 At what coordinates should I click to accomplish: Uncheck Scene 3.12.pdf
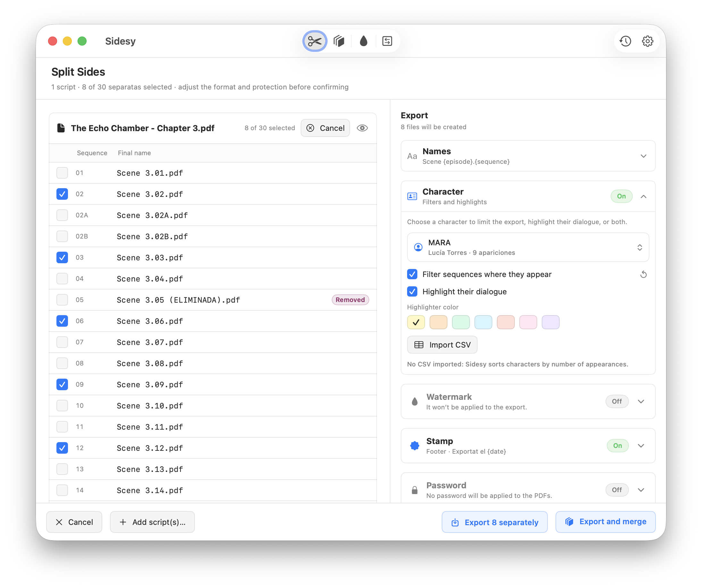point(62,448)
